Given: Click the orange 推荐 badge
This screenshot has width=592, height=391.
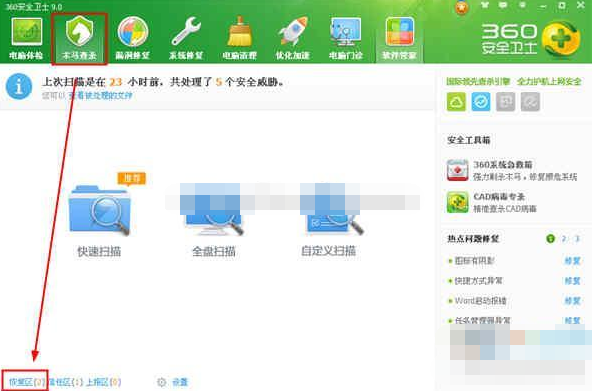Looking at the screenshot, I should point(132,178).
